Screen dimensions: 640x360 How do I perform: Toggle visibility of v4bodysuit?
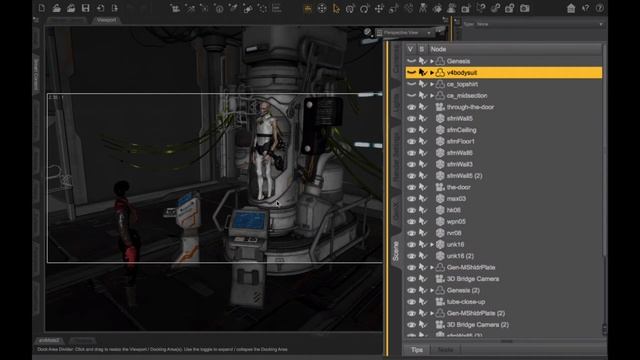(x=411, y=73)
